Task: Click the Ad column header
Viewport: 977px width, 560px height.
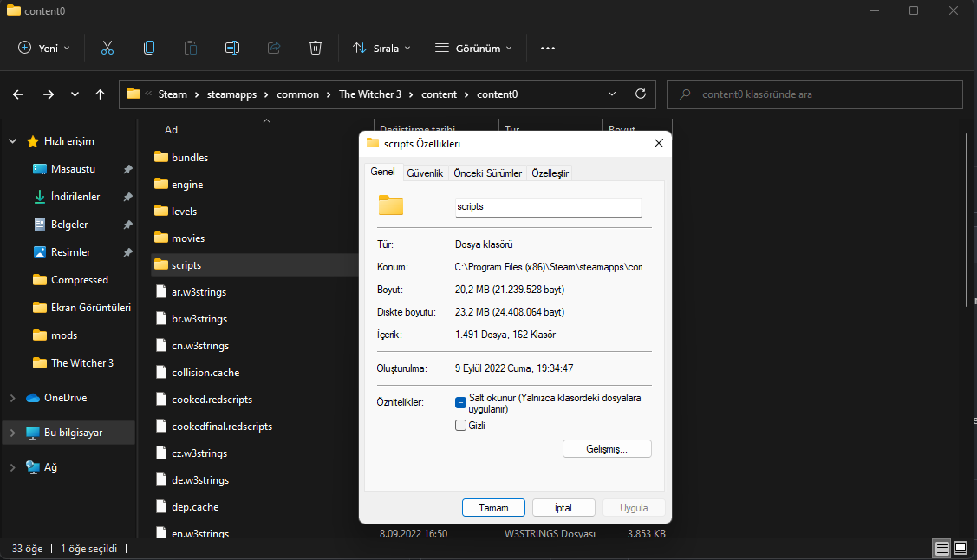Action: click(x=171, y=129)
